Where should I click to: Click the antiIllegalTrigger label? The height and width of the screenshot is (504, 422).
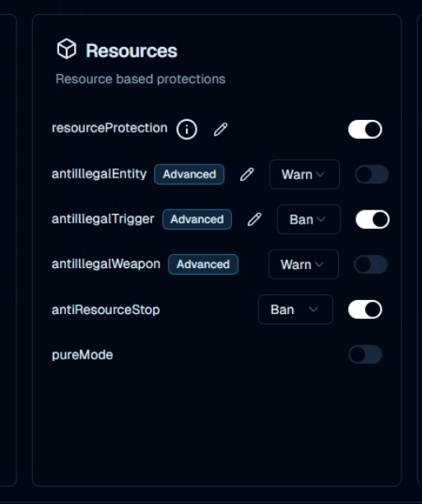[x=103, y=220]
